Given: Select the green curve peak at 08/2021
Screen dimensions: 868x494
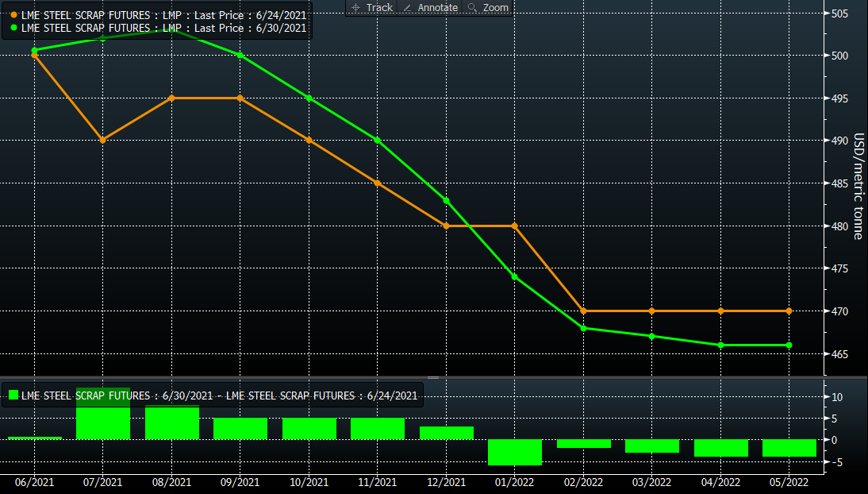Looking at the screenshot, I should 171,30.
